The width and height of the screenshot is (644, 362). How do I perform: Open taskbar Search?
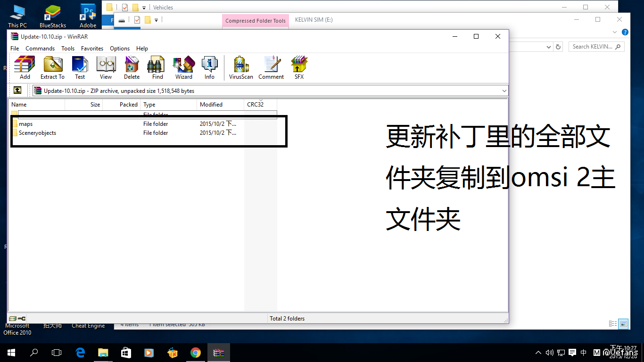[34, 353]
